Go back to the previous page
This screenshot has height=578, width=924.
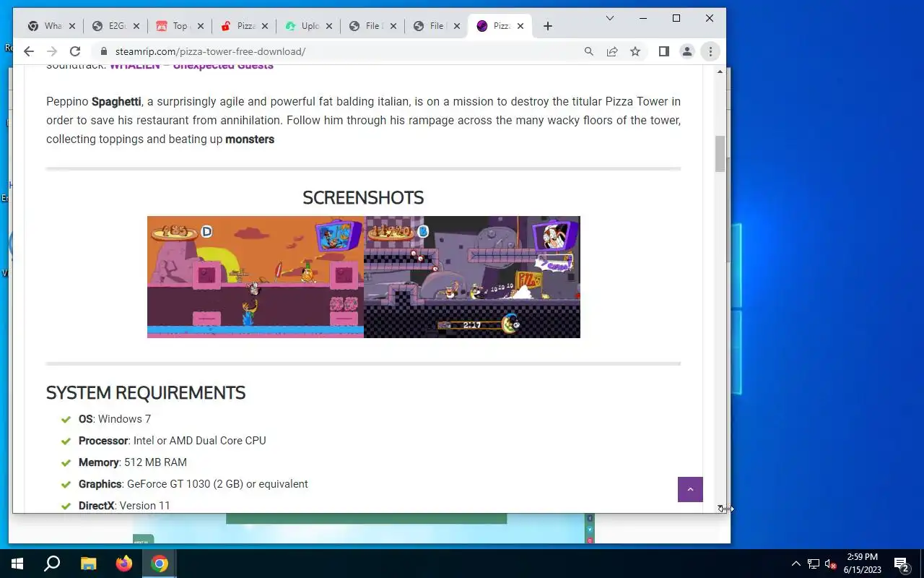[29, 51]
